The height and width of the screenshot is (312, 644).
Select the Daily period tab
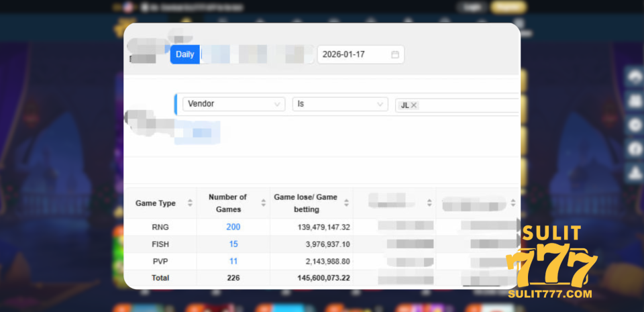click(x=185, y=54)
